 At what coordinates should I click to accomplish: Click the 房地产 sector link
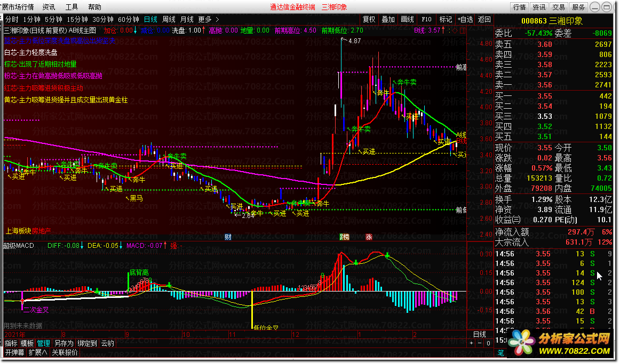pyautogui.click(x=42, y=231)
